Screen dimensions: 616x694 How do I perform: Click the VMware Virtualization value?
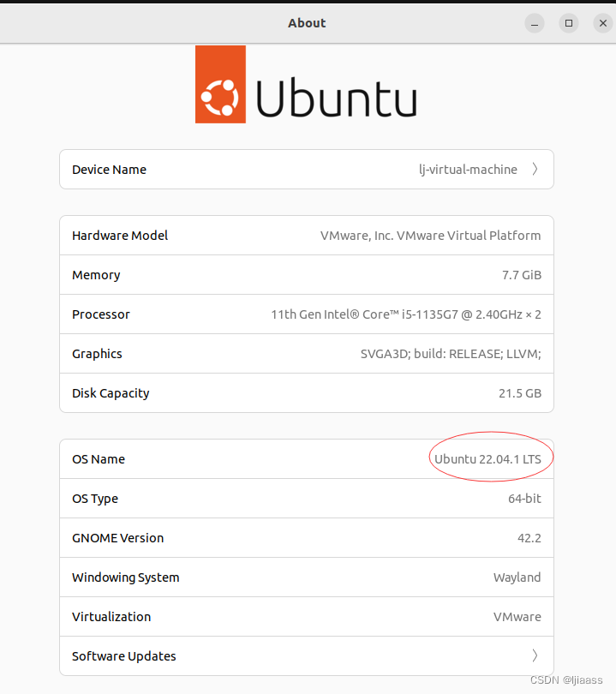(517, 617)
